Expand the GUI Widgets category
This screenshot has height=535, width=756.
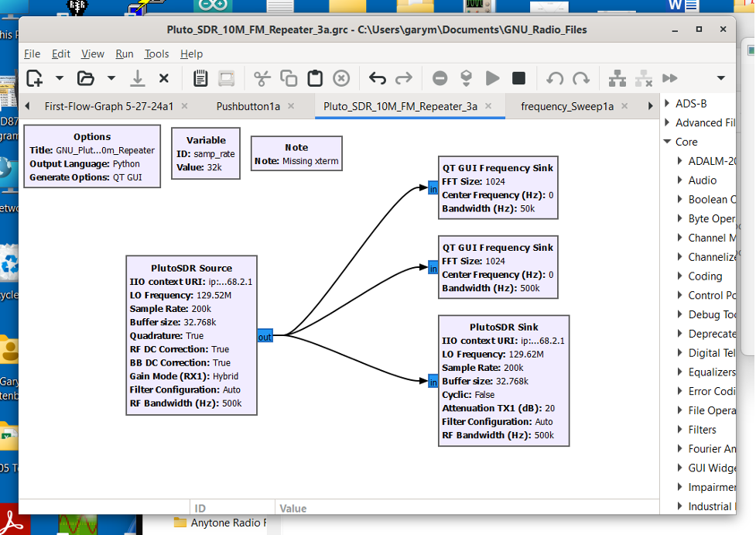680,468
